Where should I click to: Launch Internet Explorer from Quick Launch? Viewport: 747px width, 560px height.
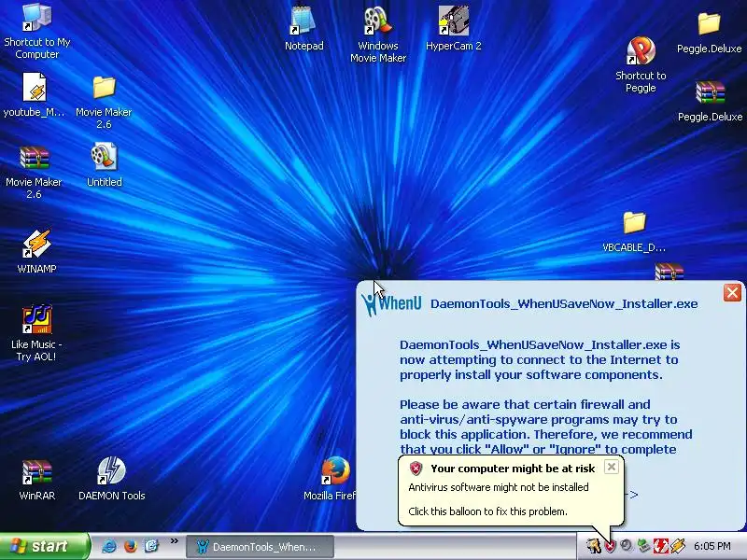pos(109,546)
